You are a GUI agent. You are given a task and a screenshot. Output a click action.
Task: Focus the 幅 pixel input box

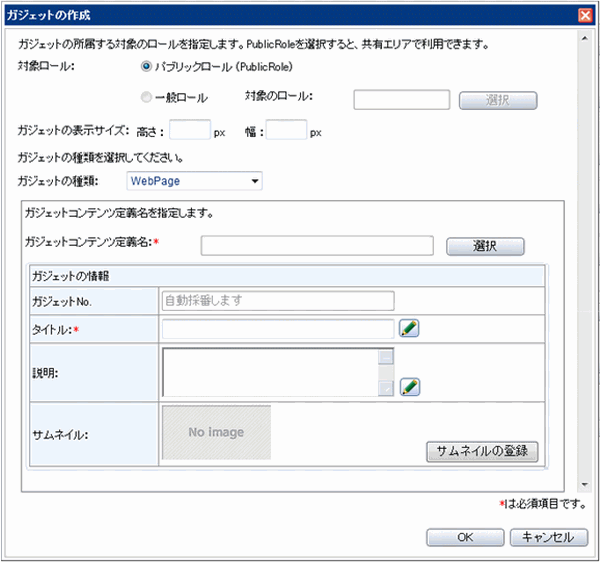click(285, 131)
